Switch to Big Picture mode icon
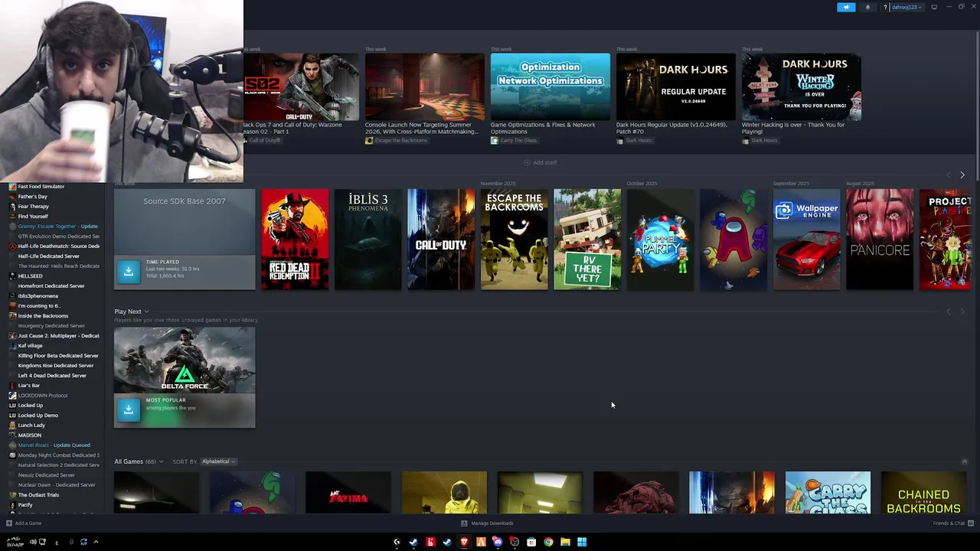The height and width of the screenshot is (551, 980). click(x=934, y=7)
